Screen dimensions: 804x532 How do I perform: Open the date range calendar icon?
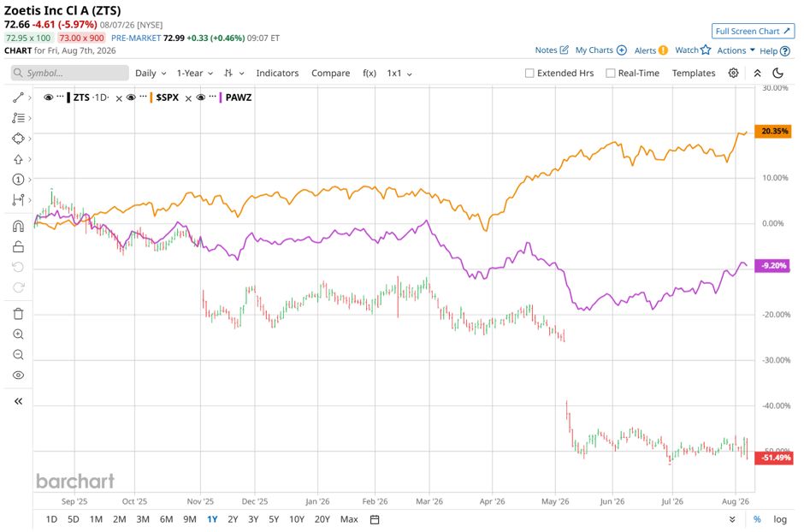(375, 519)
